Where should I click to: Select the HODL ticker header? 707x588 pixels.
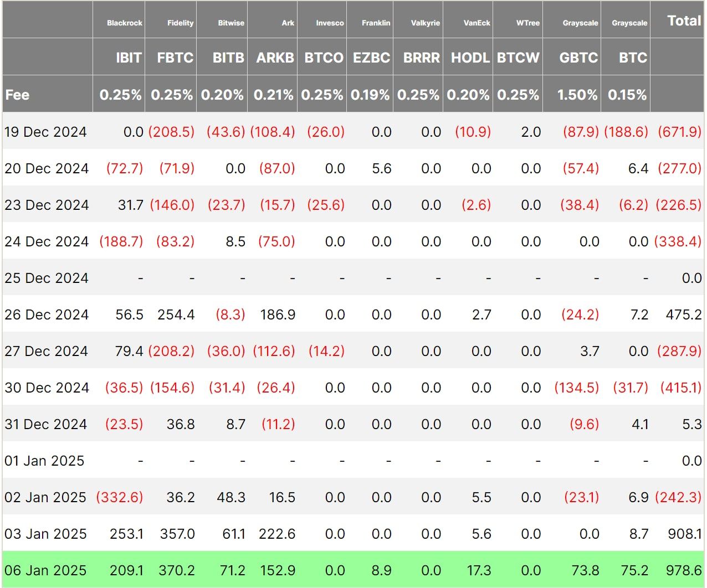tap(470, 58)
